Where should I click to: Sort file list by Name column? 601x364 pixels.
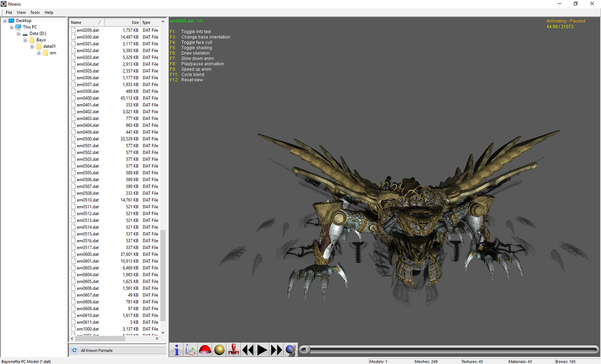point(87,23)
